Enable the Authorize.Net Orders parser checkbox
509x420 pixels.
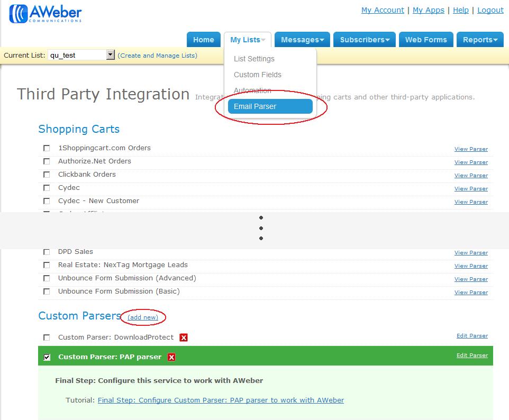(x=47, y=162)
